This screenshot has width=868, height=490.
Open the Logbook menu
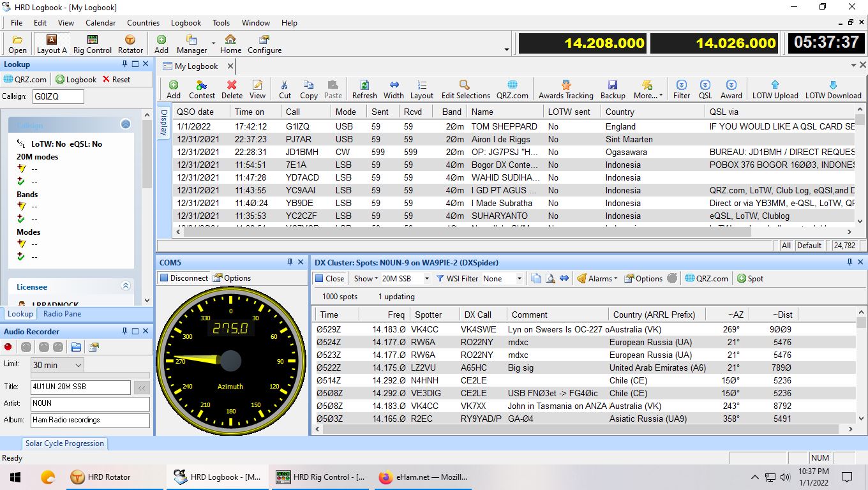(x=186, y=22)
